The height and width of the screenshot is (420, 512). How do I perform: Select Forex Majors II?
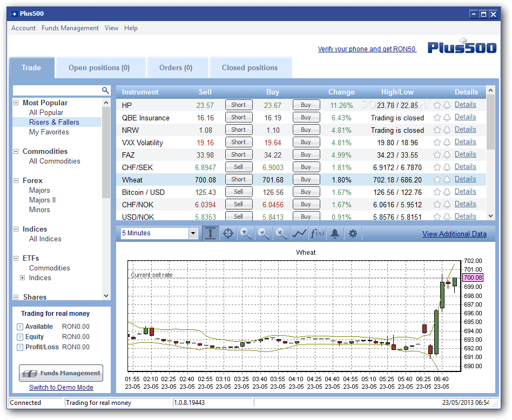(x=43, y=200)
